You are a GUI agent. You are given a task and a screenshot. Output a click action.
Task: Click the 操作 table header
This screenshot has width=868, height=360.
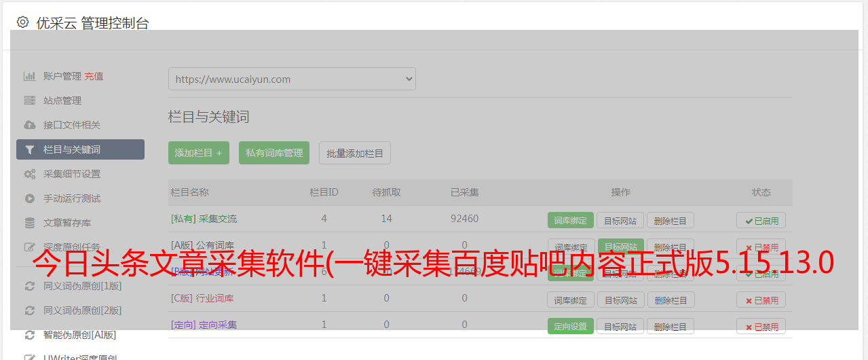tap(620, 192)
